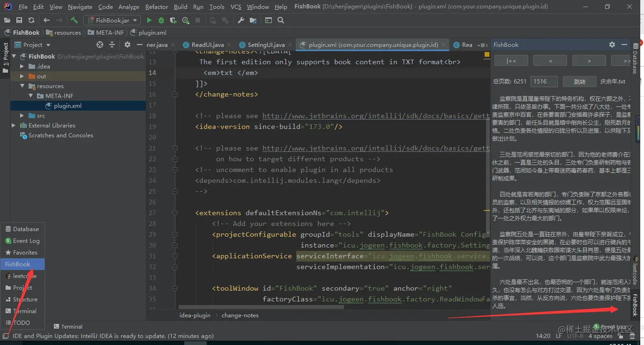Click UTF-8 encoding in status bar
644x345 pixels.
coord(575,336)
